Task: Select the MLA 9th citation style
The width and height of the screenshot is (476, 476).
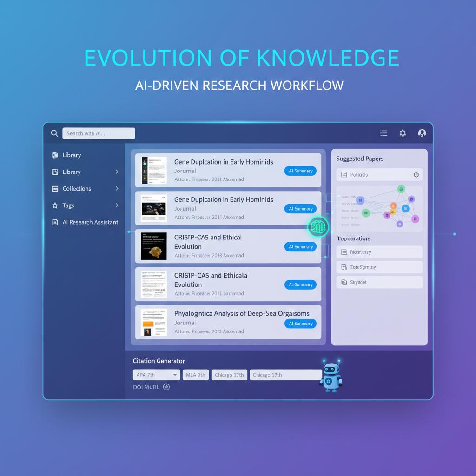Action: click(x=196, y=375)
